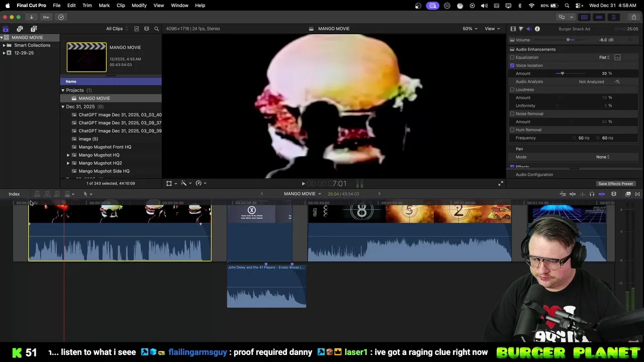Image resolution: width=644 pixels, height=362 pixels.
Task: Open the viewer 50% zoom dropdown
Action: point(470,29)
